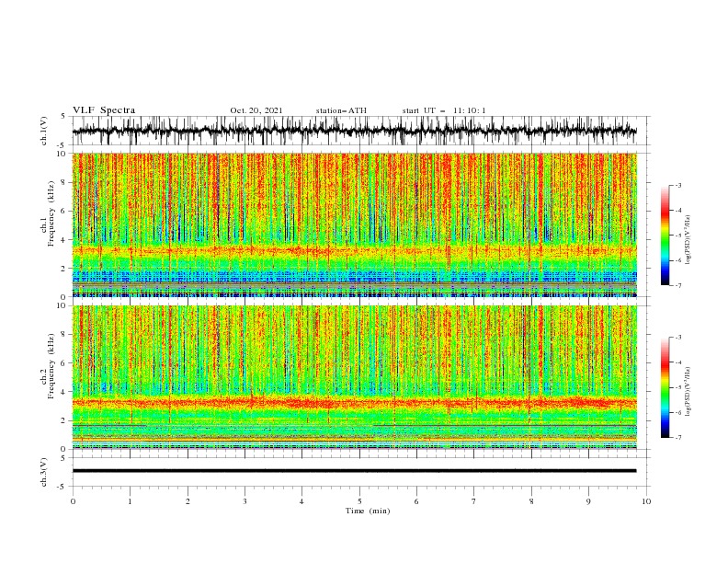Screen dimensions: 728x563
Task: Select the "ch.3(V)" axis label
Action: 44,472
